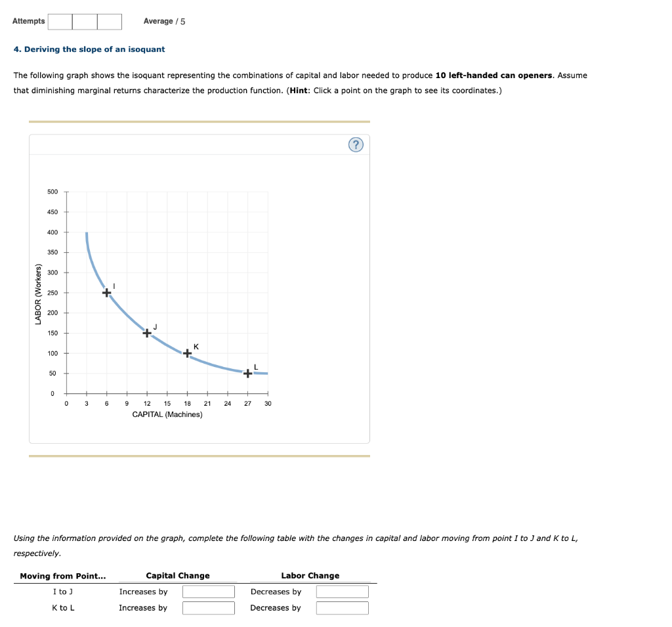Click the second Attempts box
This screenshot has width=672, height=627.
tap(85, 21)
